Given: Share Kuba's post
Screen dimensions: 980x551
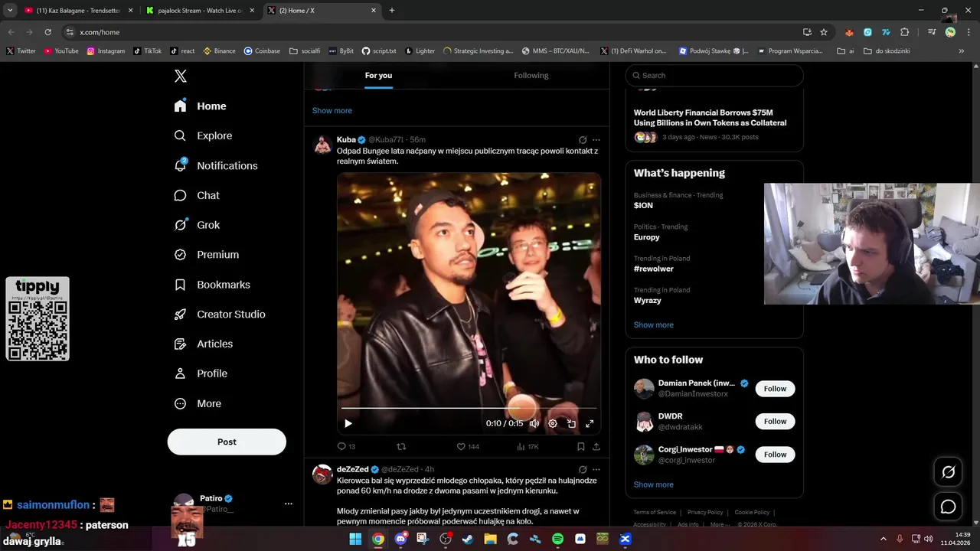Looking at the screenshot, I should (x=596, y=446).
